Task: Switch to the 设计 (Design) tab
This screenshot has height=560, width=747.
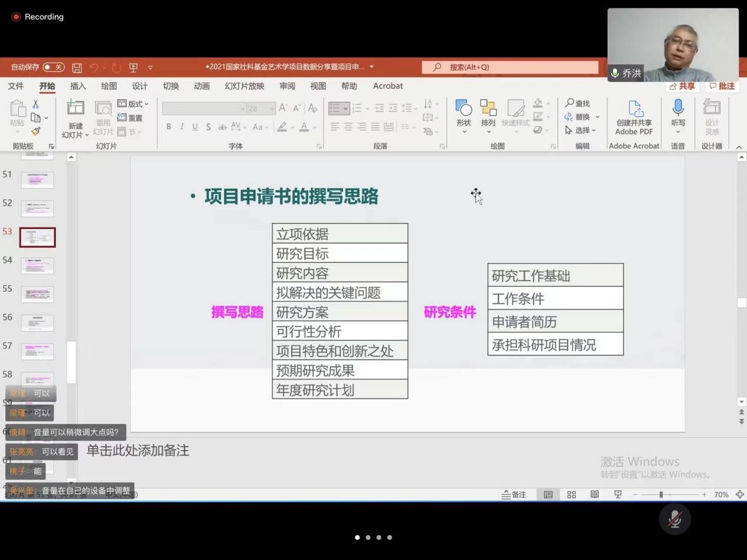Action: pyautogui.click(x=140, y=86)
